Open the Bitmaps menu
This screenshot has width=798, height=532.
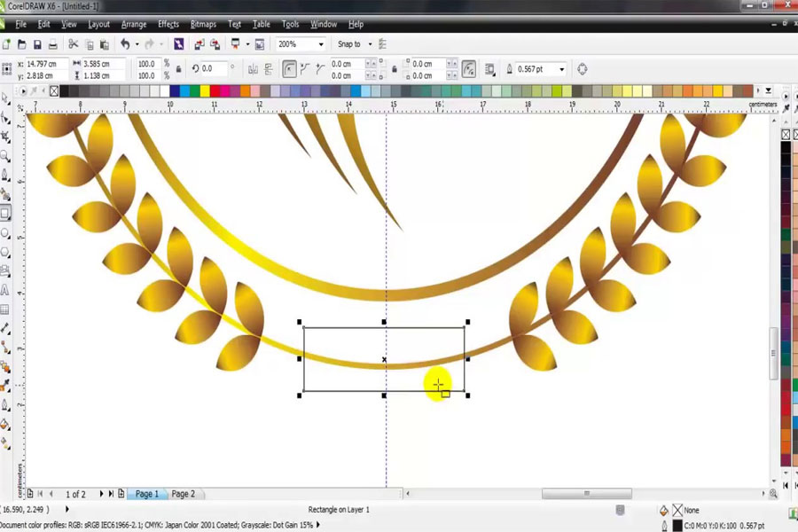[203, 24]
